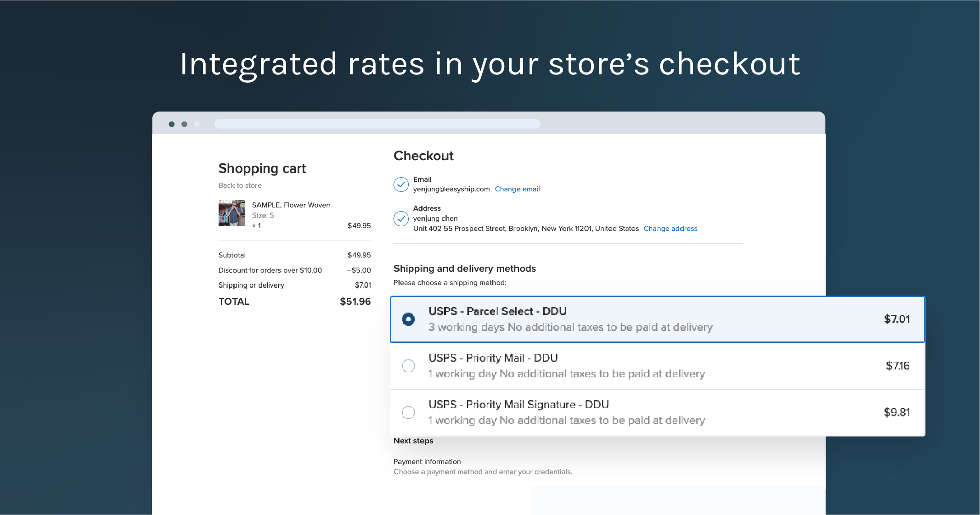
Task: Select USPS Parcel Select DDU radio button
Action: (408, 319)
